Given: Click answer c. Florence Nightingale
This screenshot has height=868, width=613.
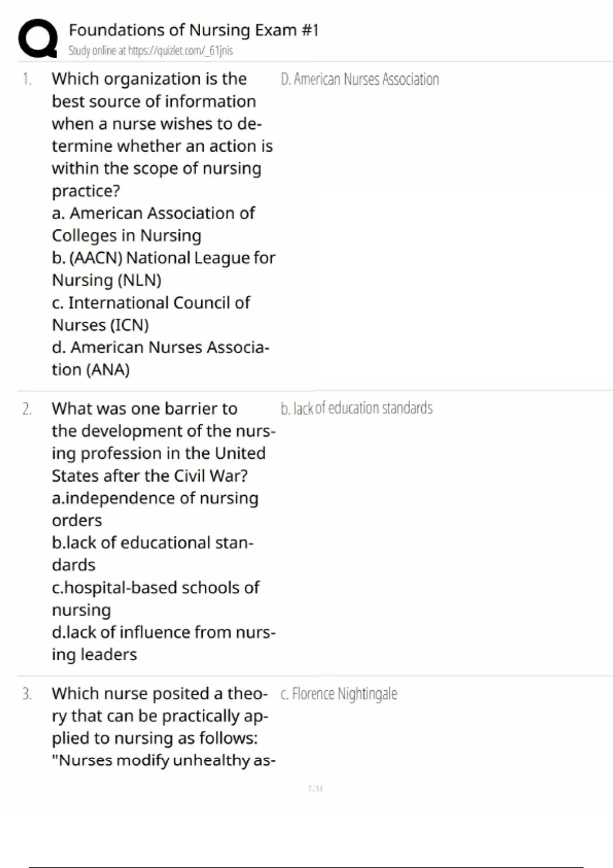Looking at the screenshot, I should pos(339,694).
